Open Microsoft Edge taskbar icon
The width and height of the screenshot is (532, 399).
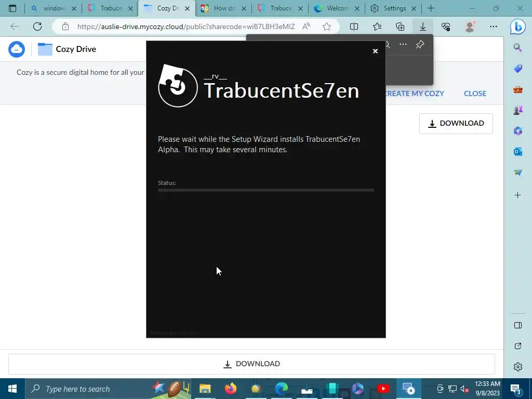281,389
